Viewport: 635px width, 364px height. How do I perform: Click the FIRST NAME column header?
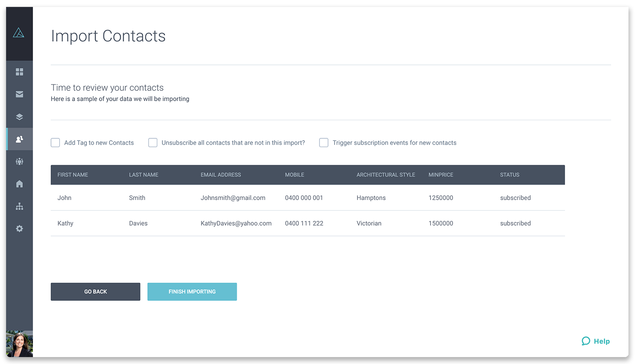tap(73, 175)
